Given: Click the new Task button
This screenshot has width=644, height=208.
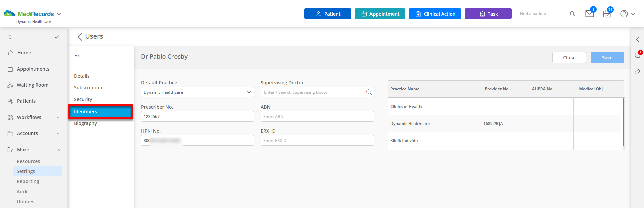Looking at the screenshot, I should (488, 14).
